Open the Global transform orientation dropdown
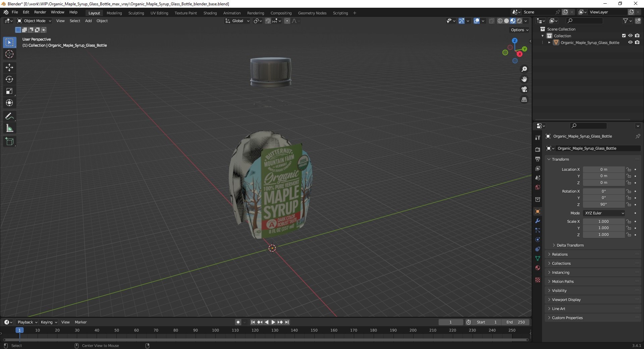Screen dimensions: 644x349 coord(237,21)
